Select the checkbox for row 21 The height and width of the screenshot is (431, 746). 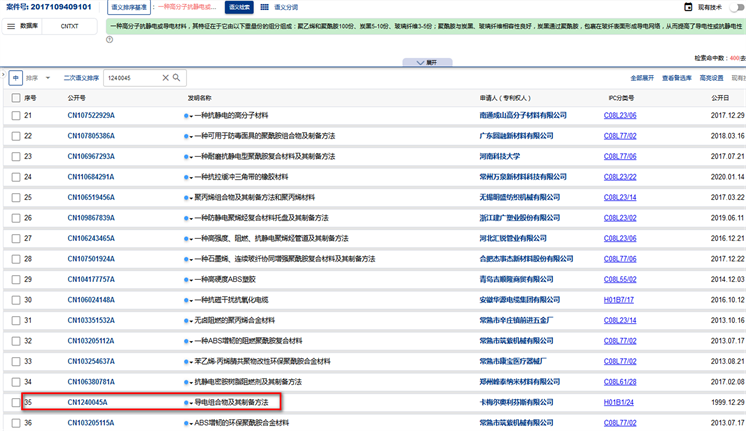pos(15,115)
